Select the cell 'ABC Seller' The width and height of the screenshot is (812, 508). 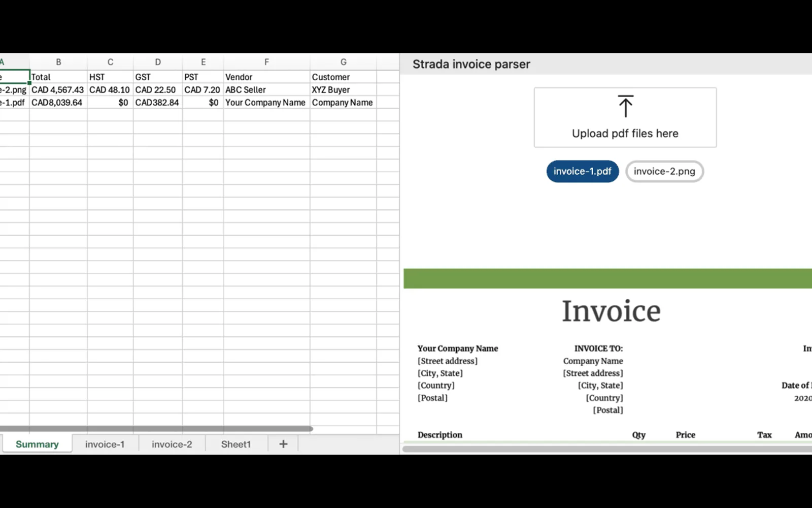point(266,90)
